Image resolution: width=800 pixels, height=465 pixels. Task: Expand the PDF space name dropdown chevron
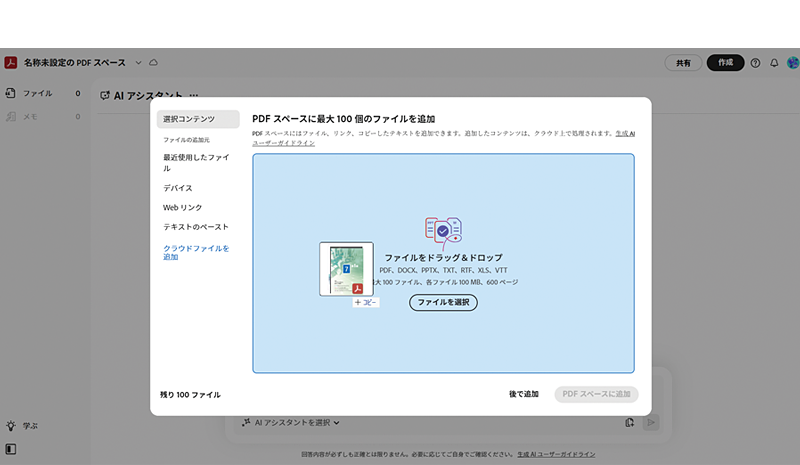click(x=136, y=62)
